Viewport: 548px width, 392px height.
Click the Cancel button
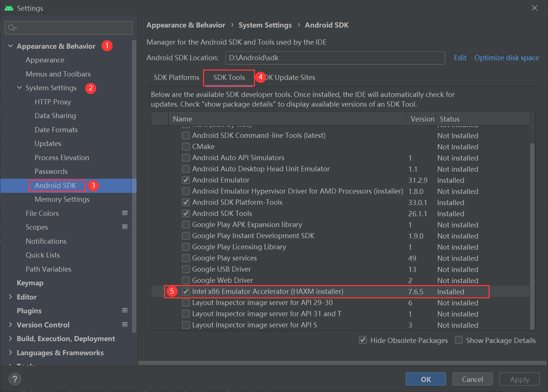(473, 379)
